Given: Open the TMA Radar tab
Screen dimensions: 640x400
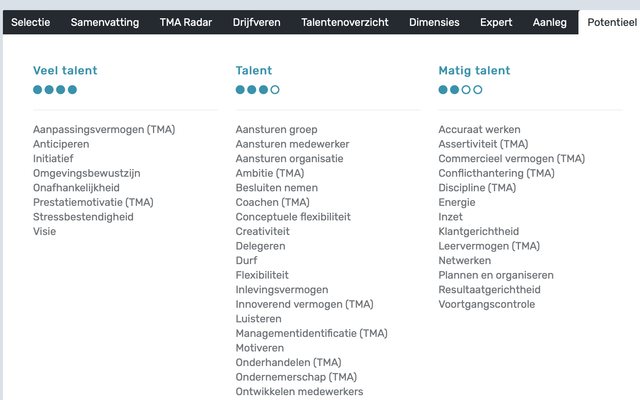Looking at the screenshot, I should point(188,22).
